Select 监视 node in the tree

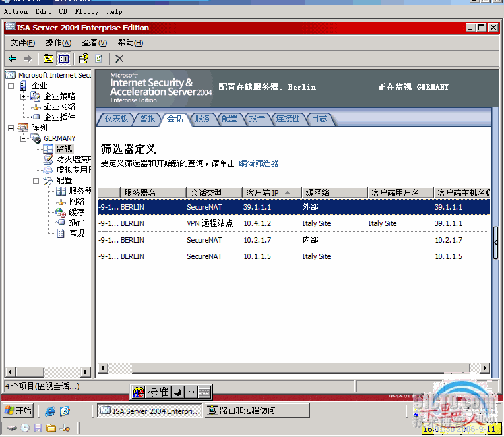coord(64,149)
